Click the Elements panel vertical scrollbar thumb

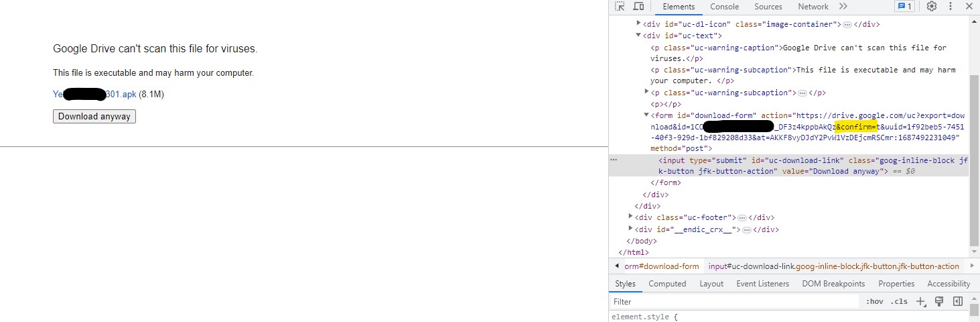[x=974, y=161]
